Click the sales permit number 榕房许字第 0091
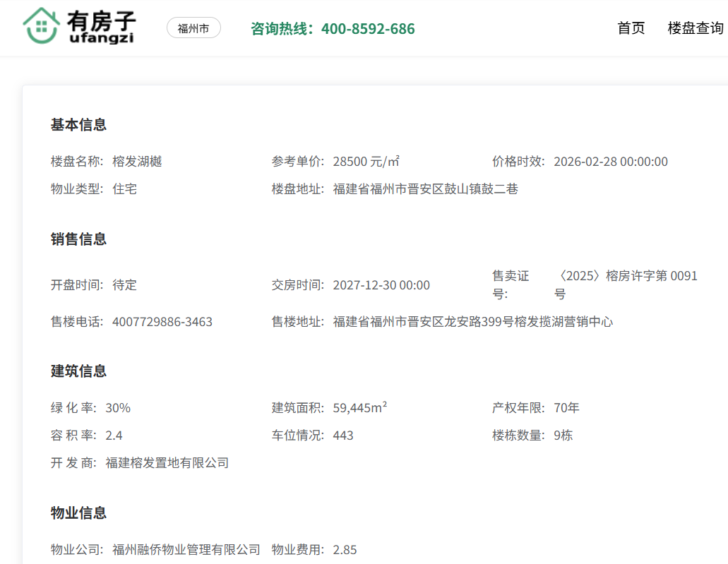This screenshot has width=728, height=564. tap(627, 276)
